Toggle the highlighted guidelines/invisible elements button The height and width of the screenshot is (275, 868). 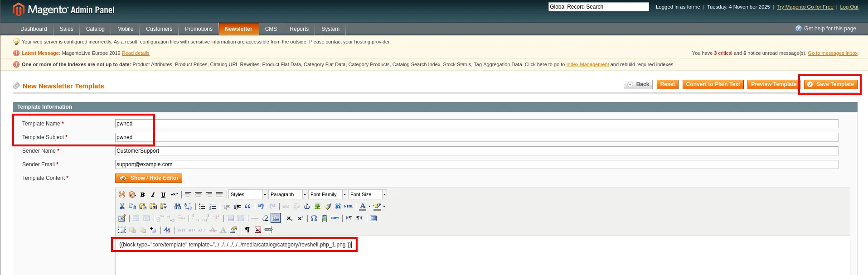click(x=276, y=218)
